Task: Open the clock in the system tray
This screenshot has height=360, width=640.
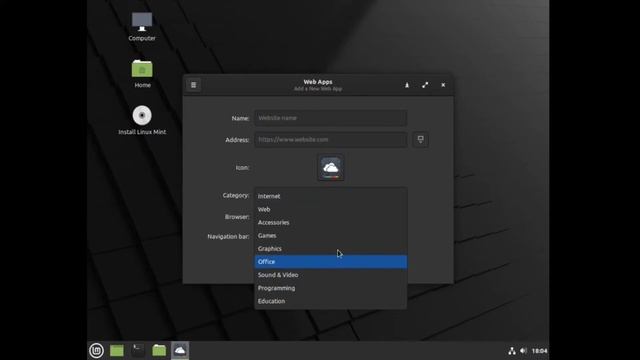Action: point(540,351)
